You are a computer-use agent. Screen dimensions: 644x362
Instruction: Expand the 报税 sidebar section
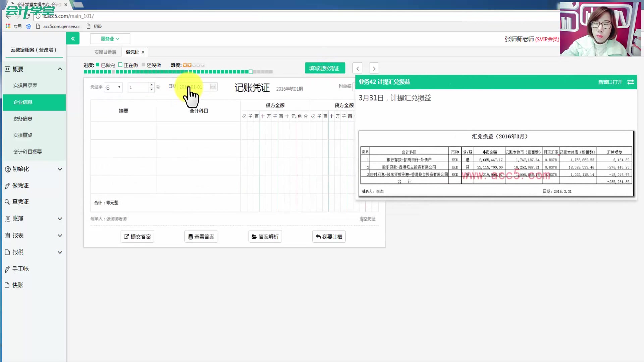coord(60,252)
